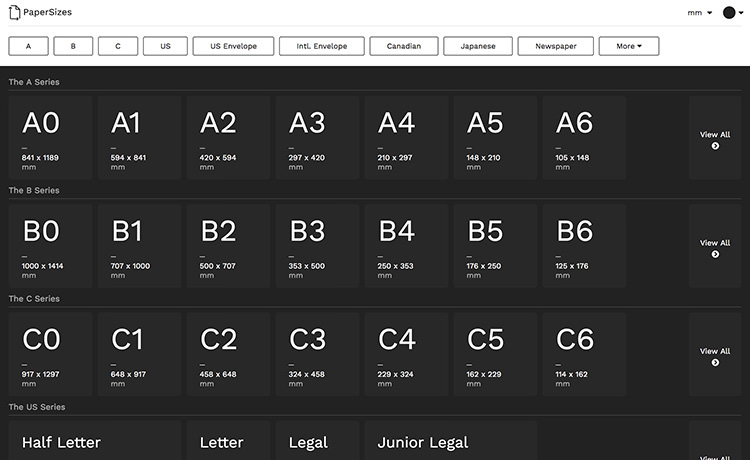
Task: Select the US Envelope category tab
Action: (x=233, y=46)
